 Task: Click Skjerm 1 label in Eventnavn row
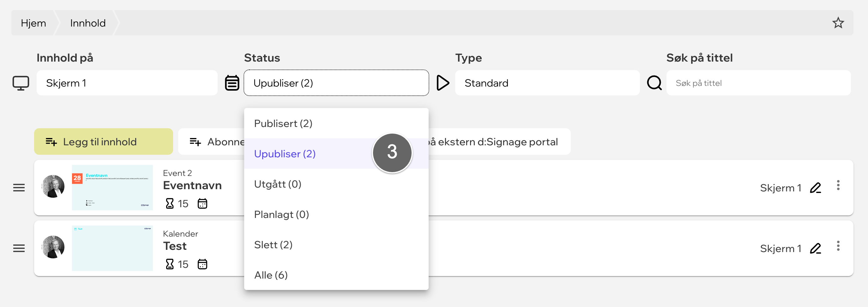[781, 188]
